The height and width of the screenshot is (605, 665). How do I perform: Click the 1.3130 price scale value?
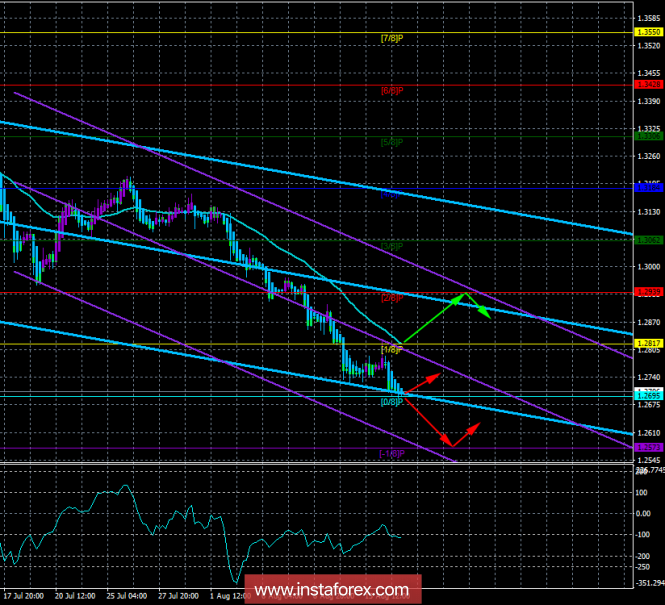(649, 212)
